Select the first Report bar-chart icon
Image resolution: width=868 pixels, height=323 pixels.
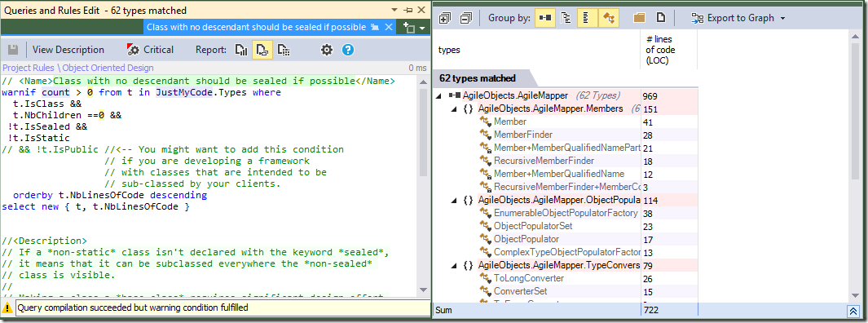[240, 50]
